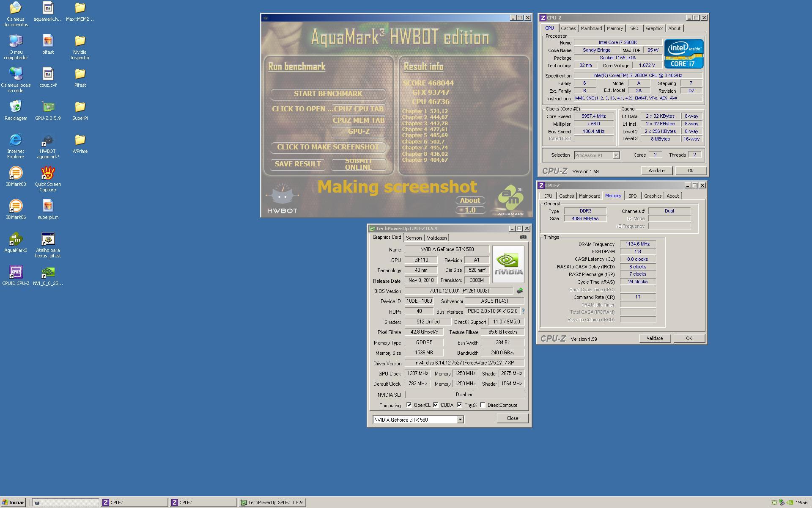
Task: Open the SuperPi folder icon
Action: pyautogui.click(x=80, y=110)
